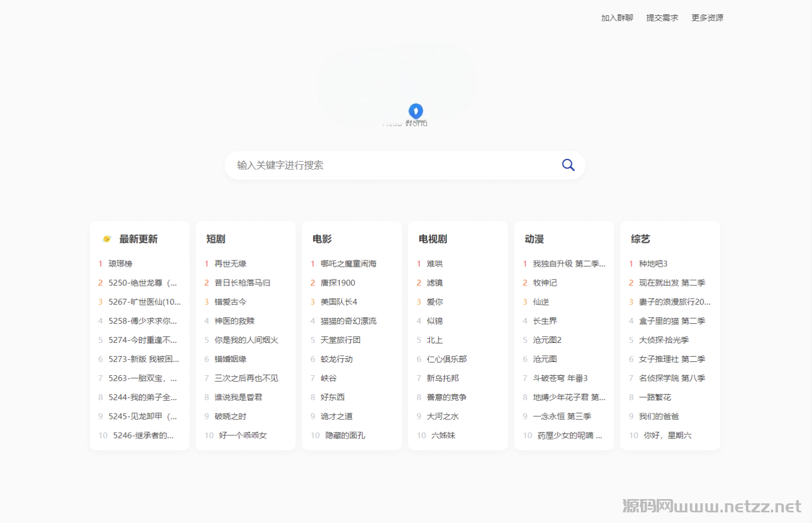
Task: Open the 5250-绝世龙尊 entry
Action: tap(142, 283)
